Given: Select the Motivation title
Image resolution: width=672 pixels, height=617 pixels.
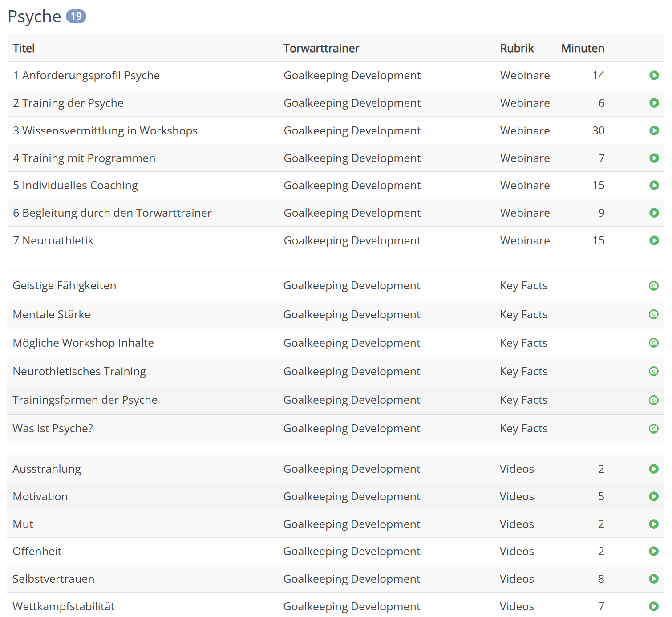Looking at the screenshot, I should (40, 496).
